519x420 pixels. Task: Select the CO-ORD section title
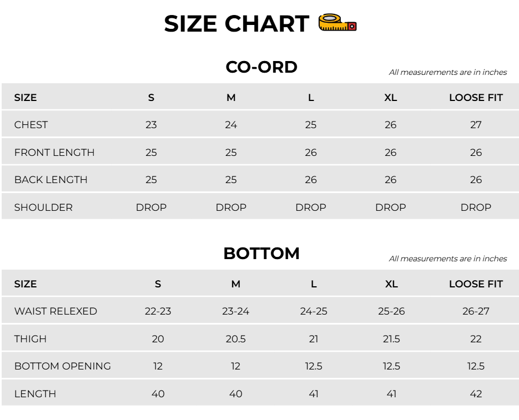coord(261,67)
